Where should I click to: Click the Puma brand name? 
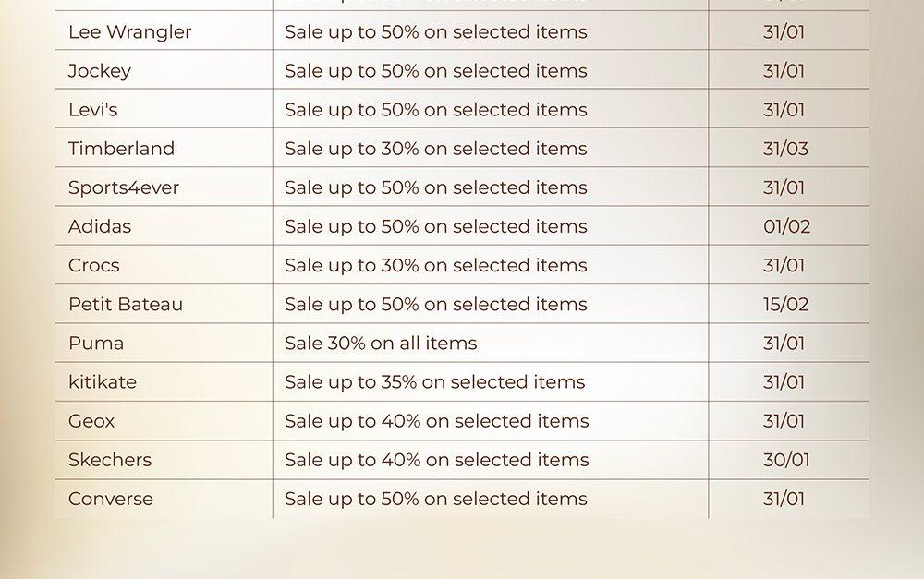96,343
